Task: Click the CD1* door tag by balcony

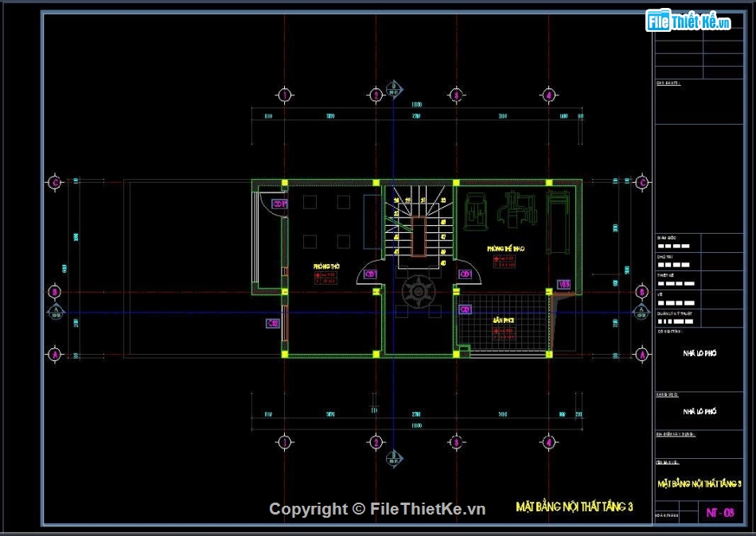Action: (279, 204)
